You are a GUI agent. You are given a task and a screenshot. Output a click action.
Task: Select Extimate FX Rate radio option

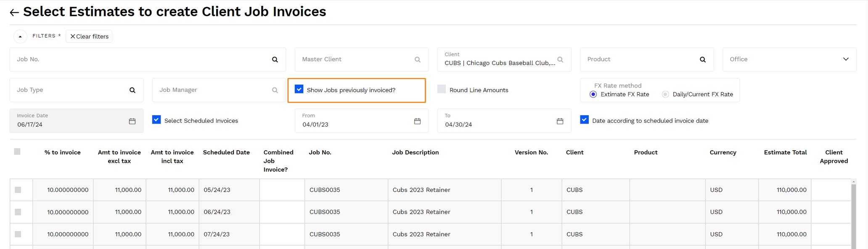pos(593,94)
